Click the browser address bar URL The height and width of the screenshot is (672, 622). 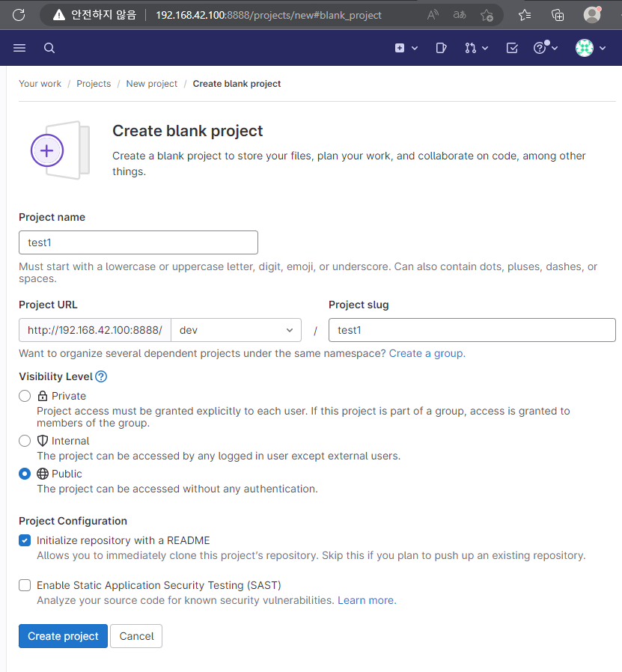tap(269, 16)
